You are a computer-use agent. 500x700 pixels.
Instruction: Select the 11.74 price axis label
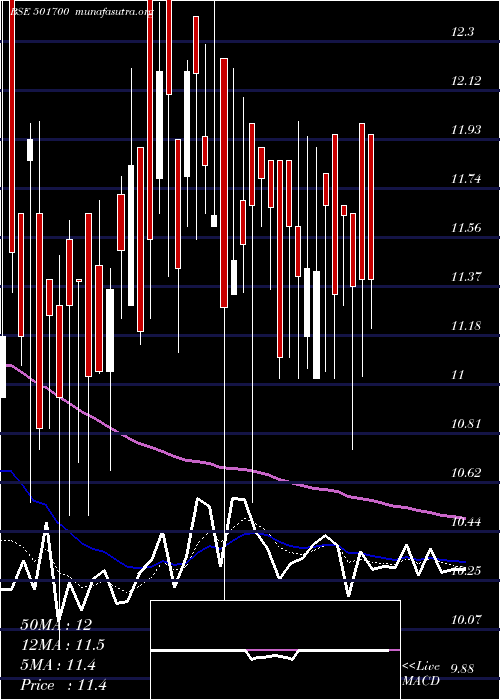click(x=467, y=179)
